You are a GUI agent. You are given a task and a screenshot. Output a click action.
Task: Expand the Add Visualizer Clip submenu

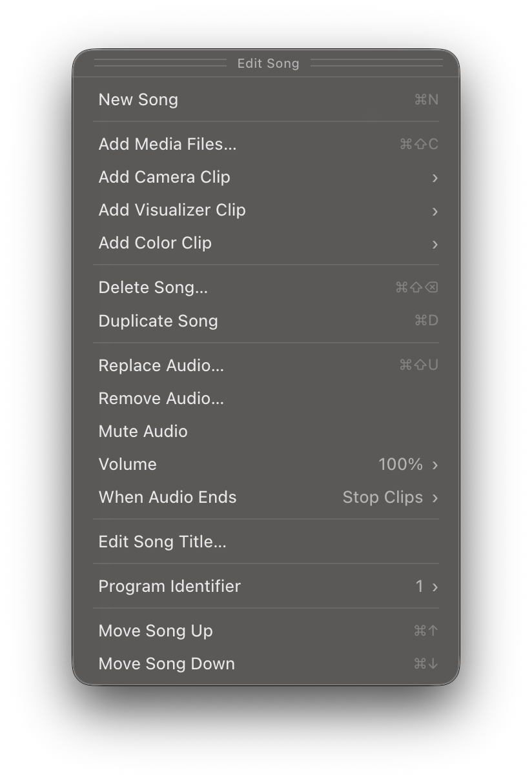click(172, 210)
